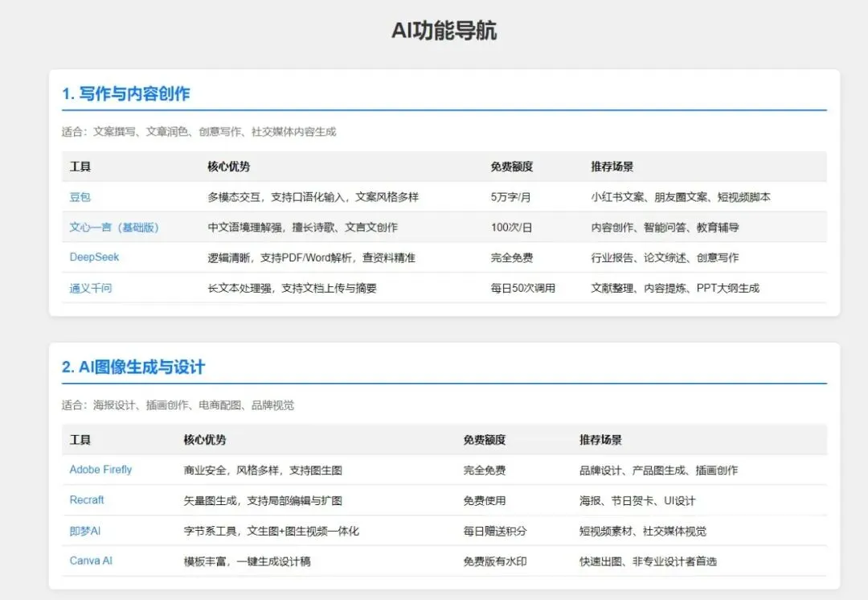Click the 适合：海报设计 description line

coord(178,405)
